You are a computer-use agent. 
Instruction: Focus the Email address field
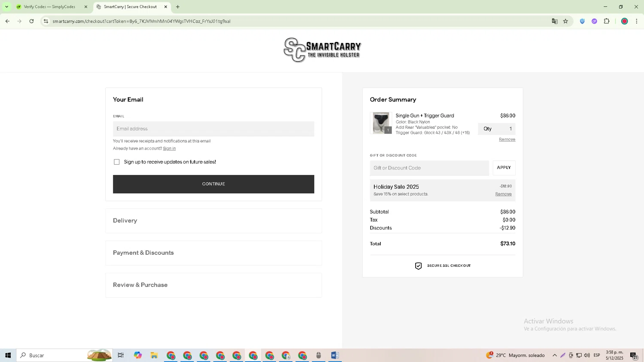(213, 129)
